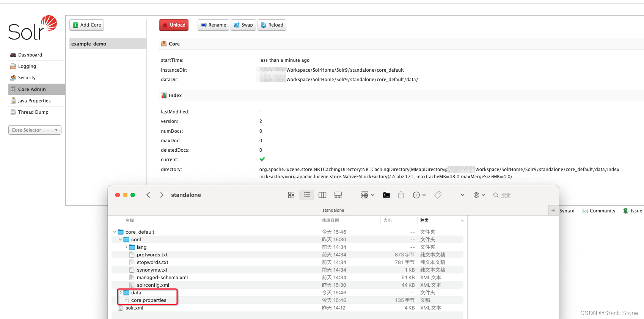Switch Finder to gallery view
644x319 pixels.
[338, 195]
